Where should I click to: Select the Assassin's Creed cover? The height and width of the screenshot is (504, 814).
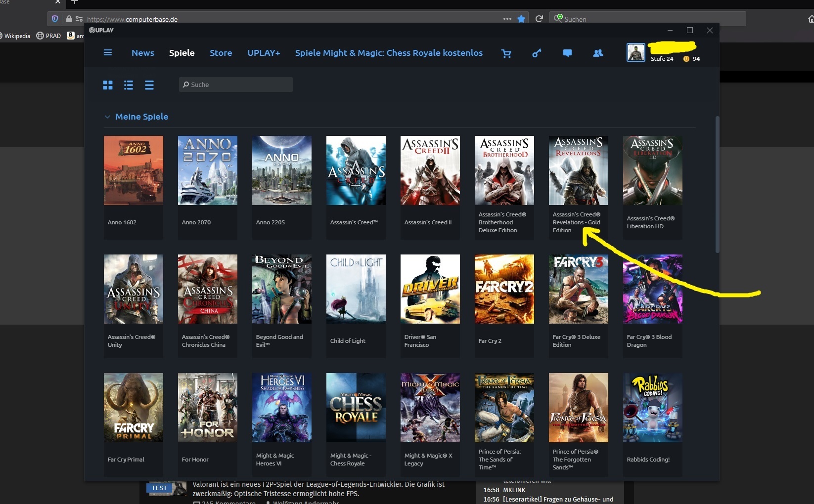tap(356, 170)
